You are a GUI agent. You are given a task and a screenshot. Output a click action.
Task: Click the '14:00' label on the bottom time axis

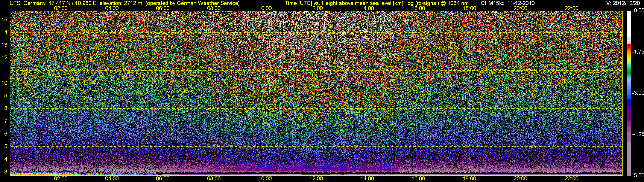[x=367, y=179]
